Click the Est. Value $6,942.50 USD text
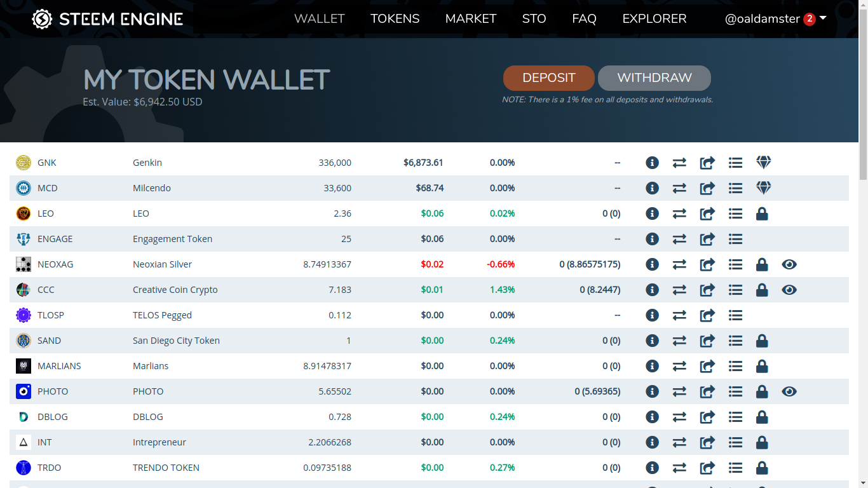Viewport: 868px width, 488px height. pos(142,102)
